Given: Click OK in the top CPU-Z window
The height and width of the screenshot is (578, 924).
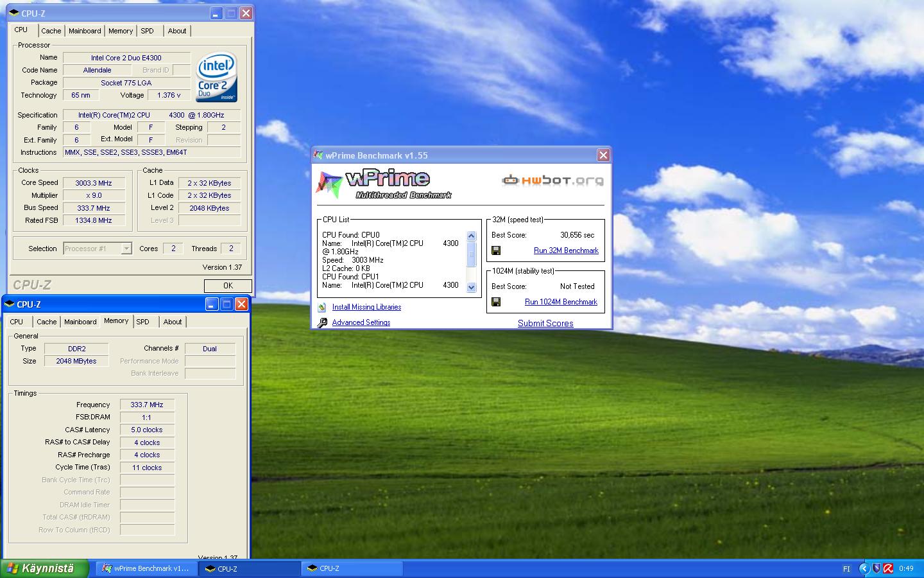Looking at the screenshot, I should (x=228, y=286).
